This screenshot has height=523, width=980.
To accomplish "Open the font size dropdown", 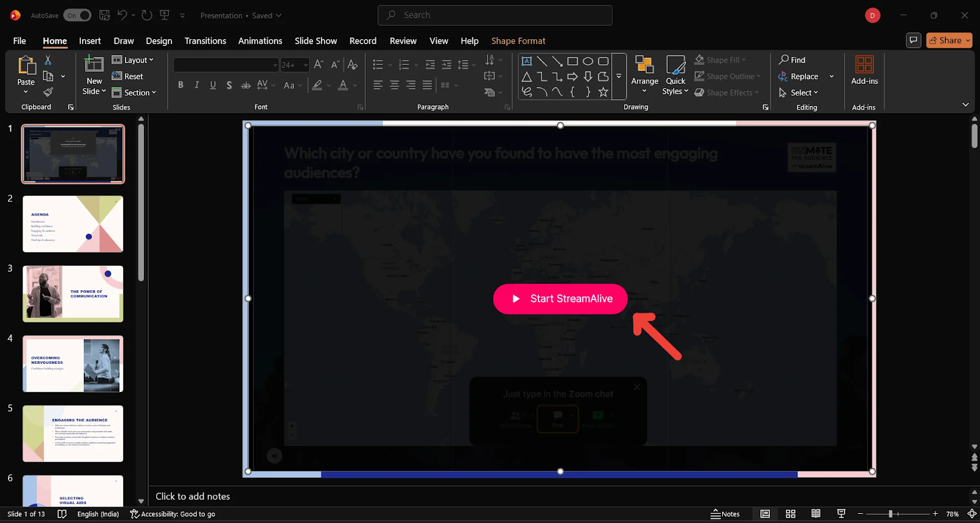I will coord(306,65).
